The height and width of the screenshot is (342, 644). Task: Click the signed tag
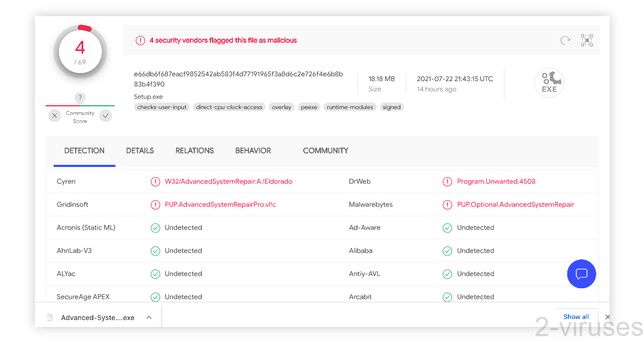click(392, 107)
